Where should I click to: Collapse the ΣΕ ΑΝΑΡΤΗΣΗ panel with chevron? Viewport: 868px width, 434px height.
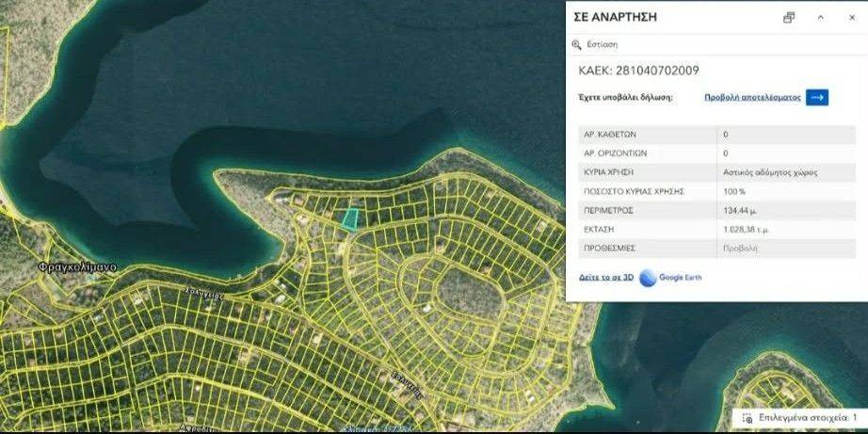click(x=820, y=17)
